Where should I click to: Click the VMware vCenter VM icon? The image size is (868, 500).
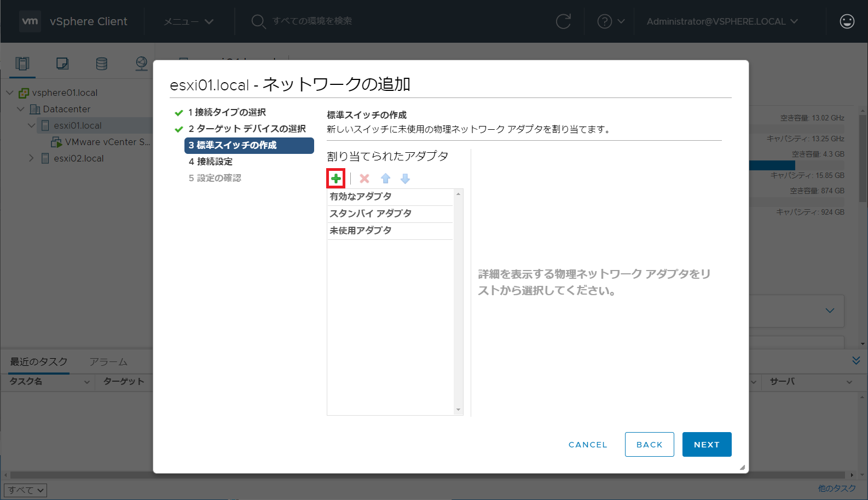[x=56, y=142]
